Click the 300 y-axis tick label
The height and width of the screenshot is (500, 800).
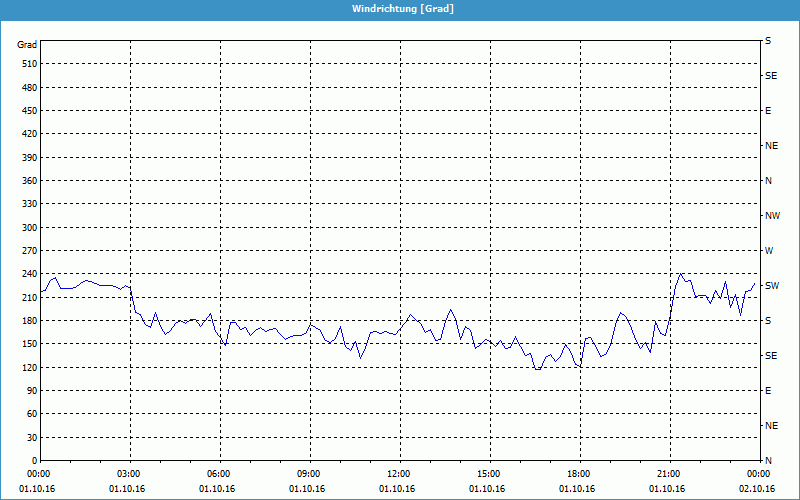click(28, 228)
